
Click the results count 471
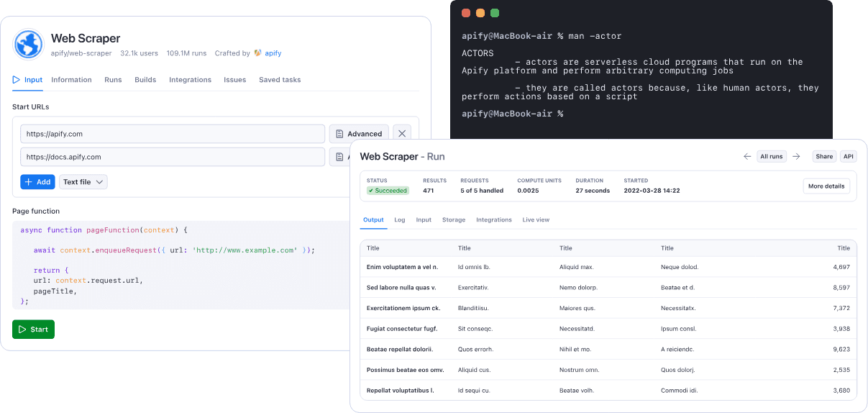[x=429, y=191]
